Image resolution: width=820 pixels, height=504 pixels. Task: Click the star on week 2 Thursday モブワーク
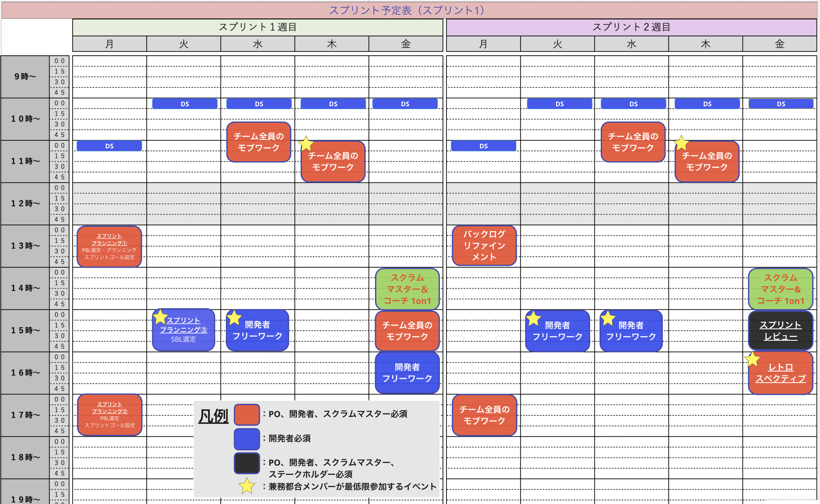[x=681, y=143]
